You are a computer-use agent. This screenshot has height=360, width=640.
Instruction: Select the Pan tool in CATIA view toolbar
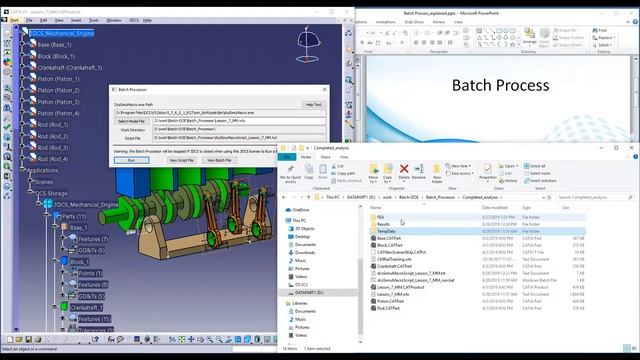click(x=191, y=339)
